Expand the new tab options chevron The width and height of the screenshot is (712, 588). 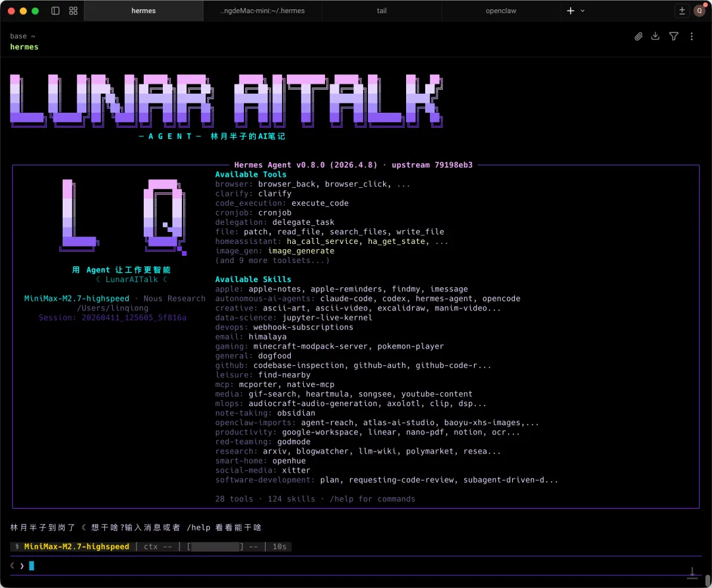click(583, 11)
